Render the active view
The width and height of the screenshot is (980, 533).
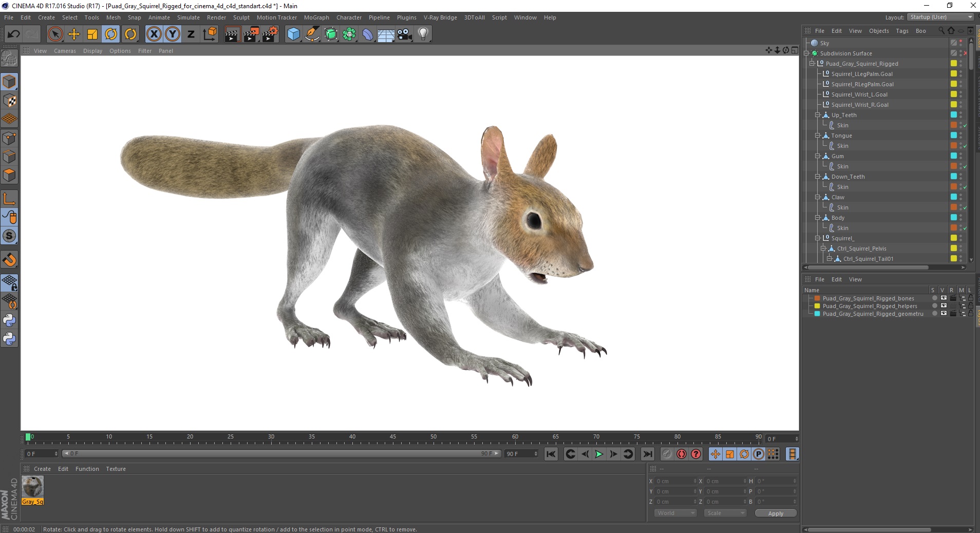click(x=232, y=34)
